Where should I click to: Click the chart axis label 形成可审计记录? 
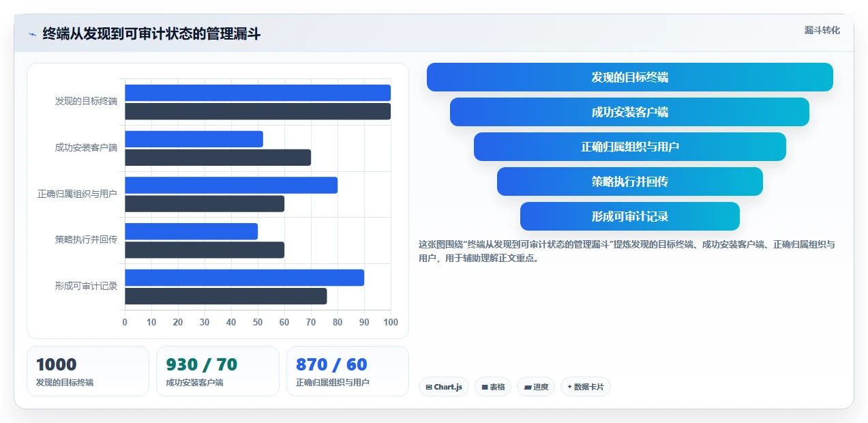click(86, 286)
